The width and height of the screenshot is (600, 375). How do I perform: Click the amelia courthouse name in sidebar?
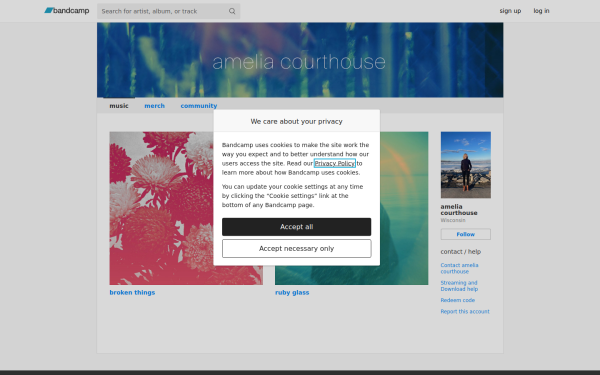click(x=459, y=210)
